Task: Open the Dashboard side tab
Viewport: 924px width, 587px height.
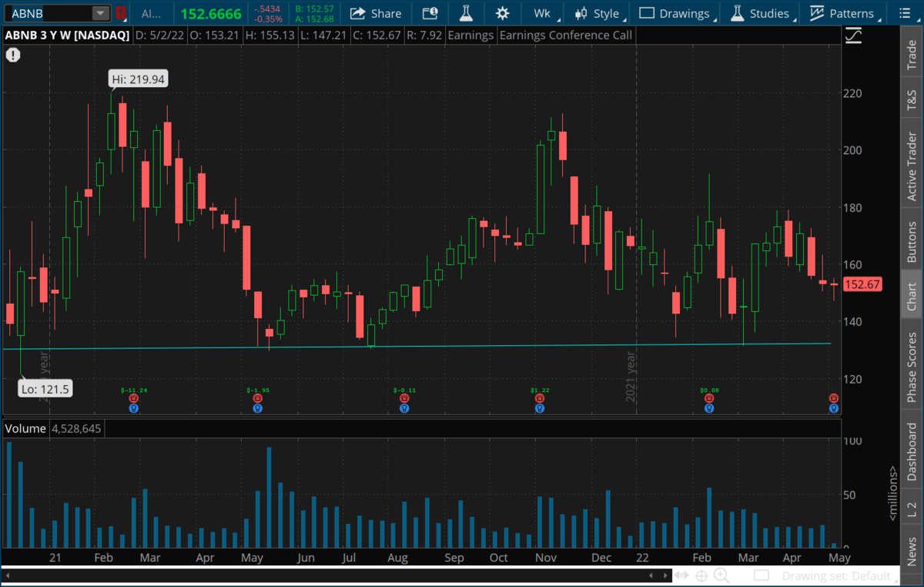Action: (912, 451)
